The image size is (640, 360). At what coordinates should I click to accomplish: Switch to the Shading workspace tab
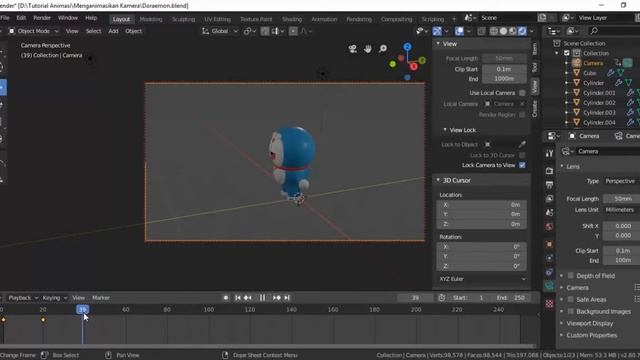(292, 19)
